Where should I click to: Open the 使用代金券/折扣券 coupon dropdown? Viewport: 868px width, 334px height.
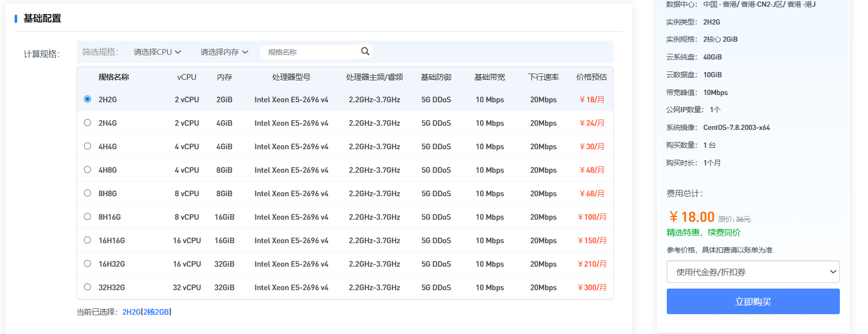[x=753, y=272]
